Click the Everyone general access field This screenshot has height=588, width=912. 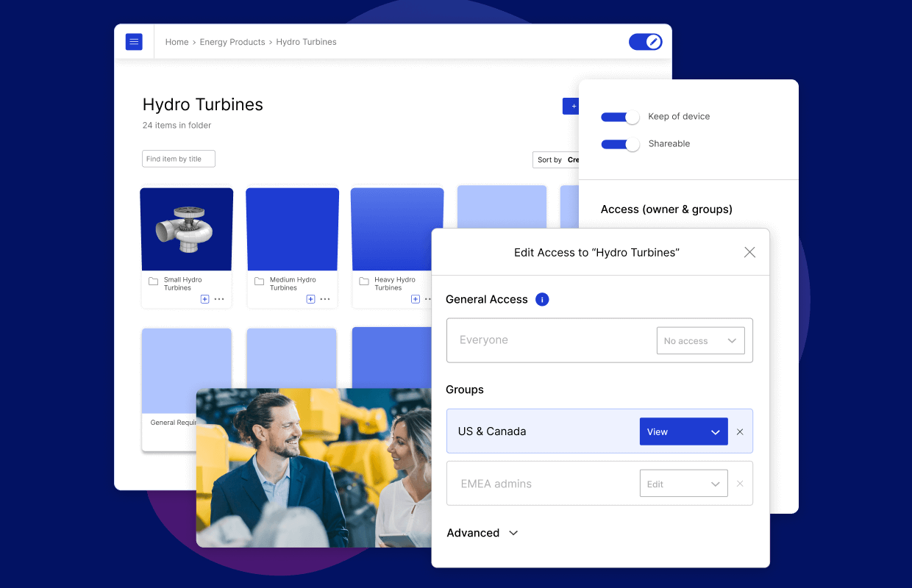point(599,340)
